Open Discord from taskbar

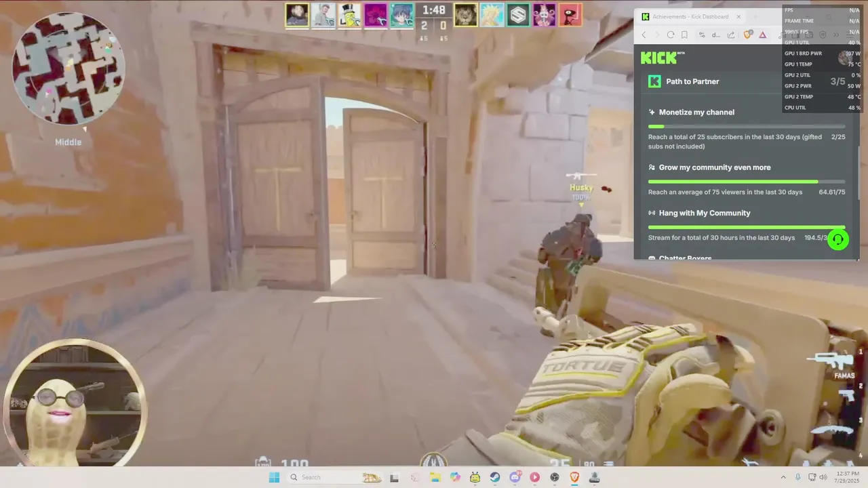pyautogui.click(x=515, y=477)
